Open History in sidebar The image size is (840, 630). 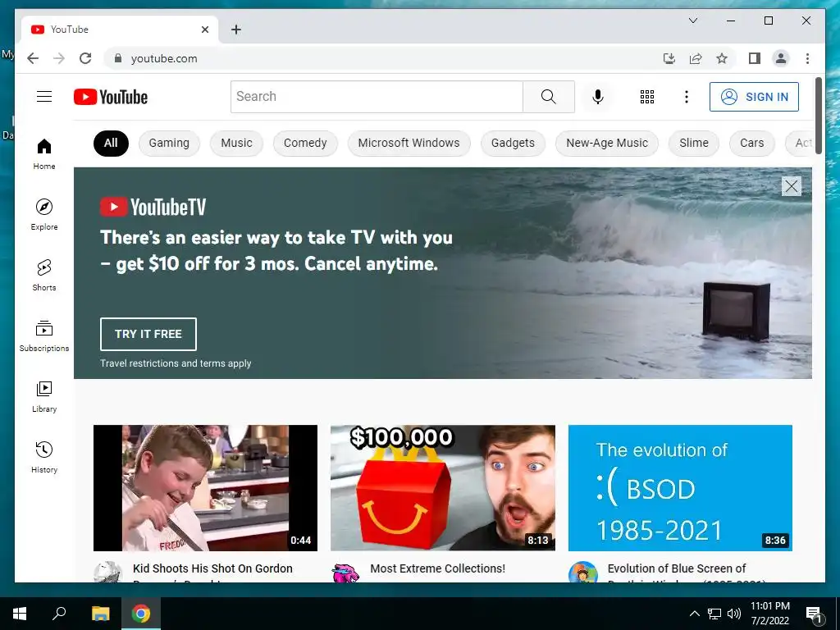44,458
